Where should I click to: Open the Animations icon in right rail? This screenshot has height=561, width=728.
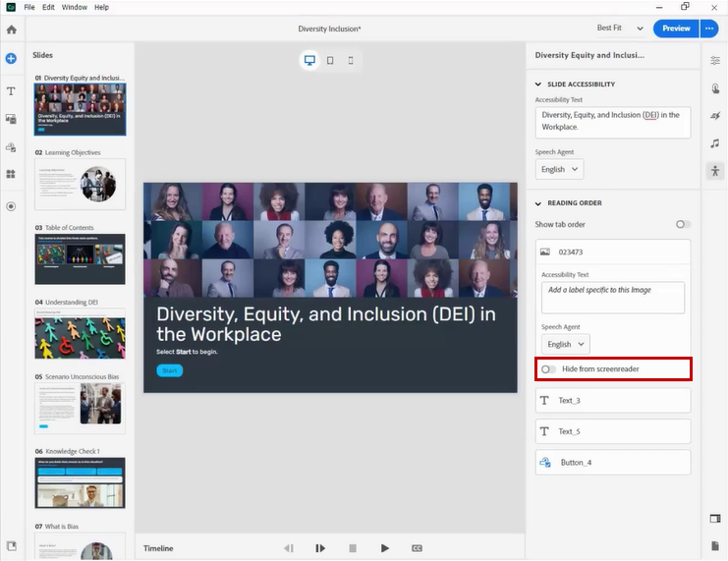pos(715,116)
